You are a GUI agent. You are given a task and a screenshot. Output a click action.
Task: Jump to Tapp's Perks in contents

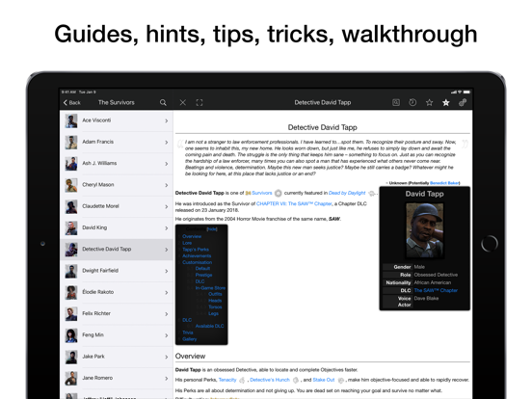pyautogui.click(x=196, y=250)
